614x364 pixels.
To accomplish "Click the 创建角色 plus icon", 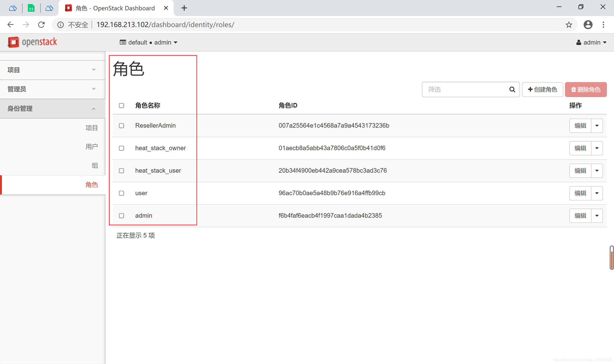I will pyautogui.click(x=530, y=89).
